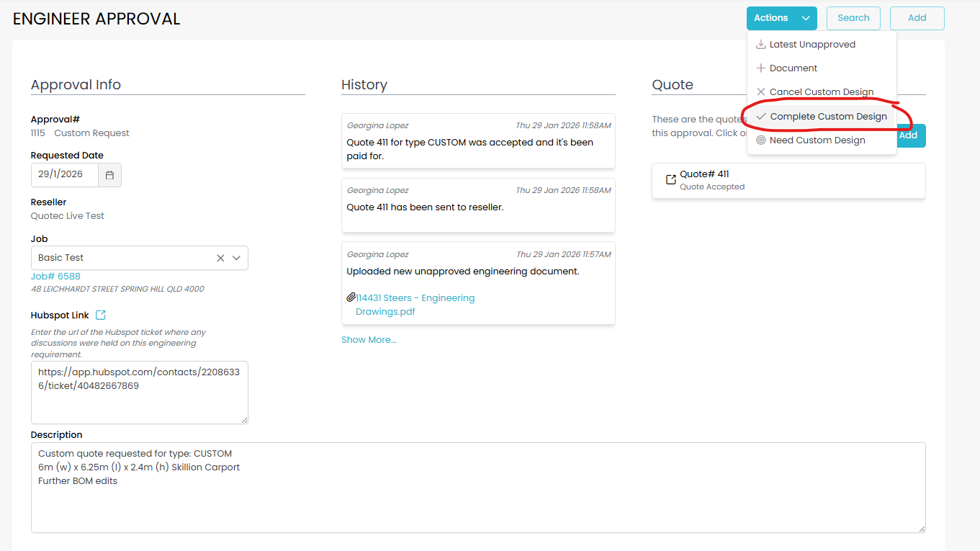Click the X to clear Basic Test job
The height and width of the screenshot is (551, 980).
click(220, 258)
